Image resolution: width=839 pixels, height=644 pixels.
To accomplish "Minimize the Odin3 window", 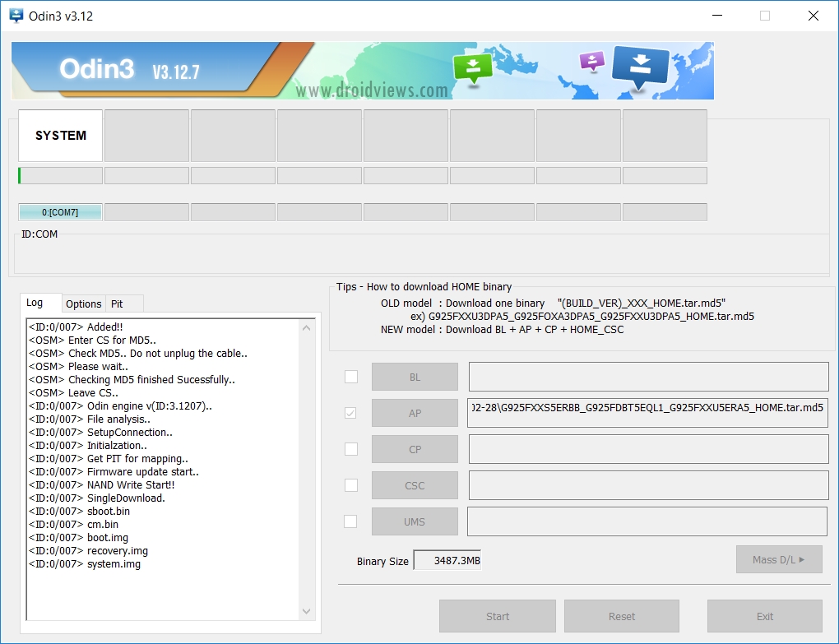I will 717,16.
